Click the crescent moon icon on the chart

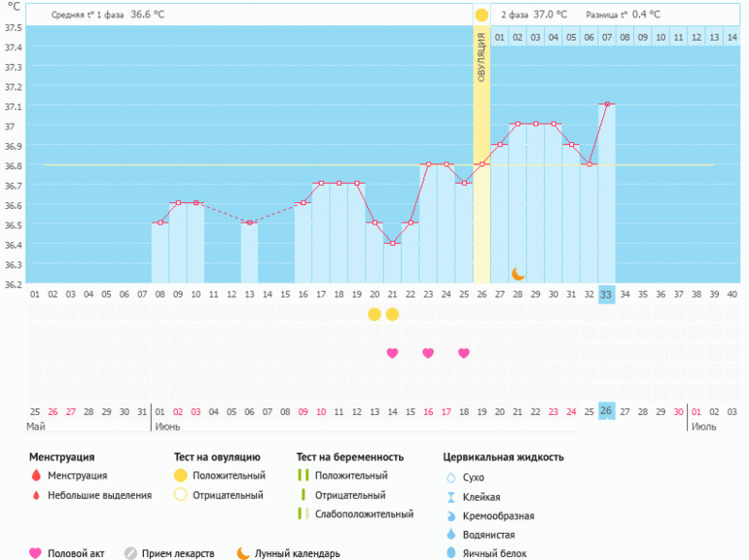[x=518, y=273]
